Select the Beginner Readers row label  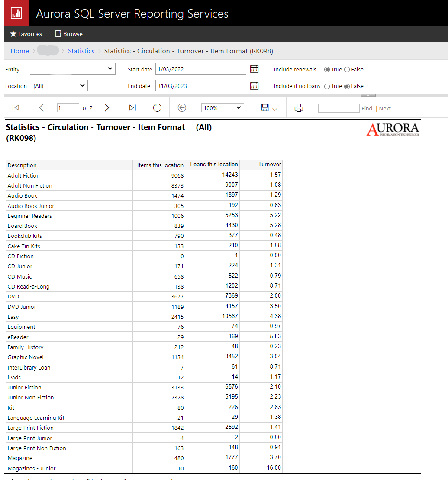(x=30, y=216)
